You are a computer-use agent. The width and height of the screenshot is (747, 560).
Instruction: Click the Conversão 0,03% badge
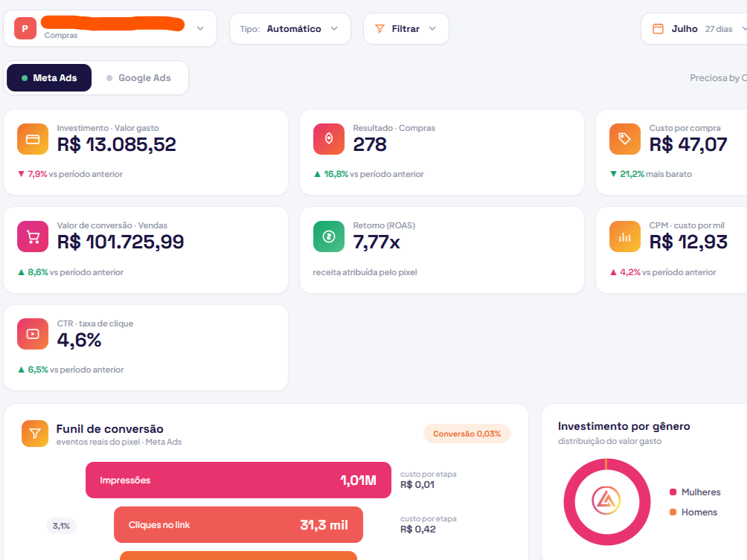467,434
